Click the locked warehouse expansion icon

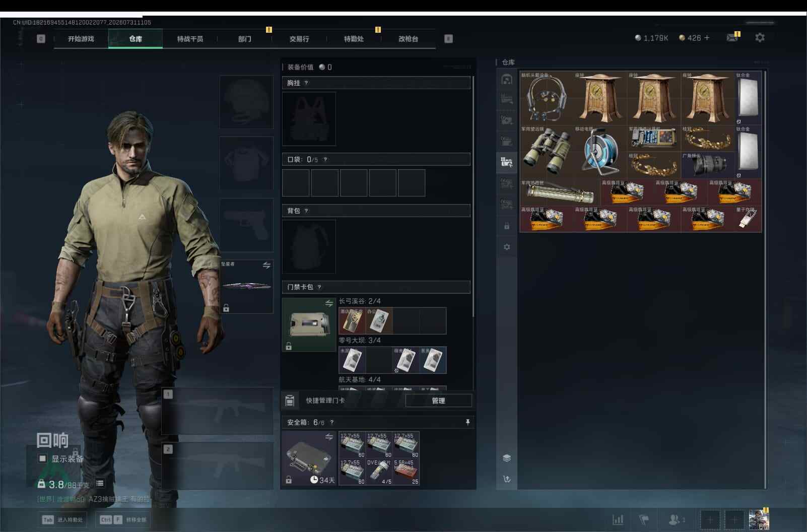pyautogui.click(x=507, y=226)
